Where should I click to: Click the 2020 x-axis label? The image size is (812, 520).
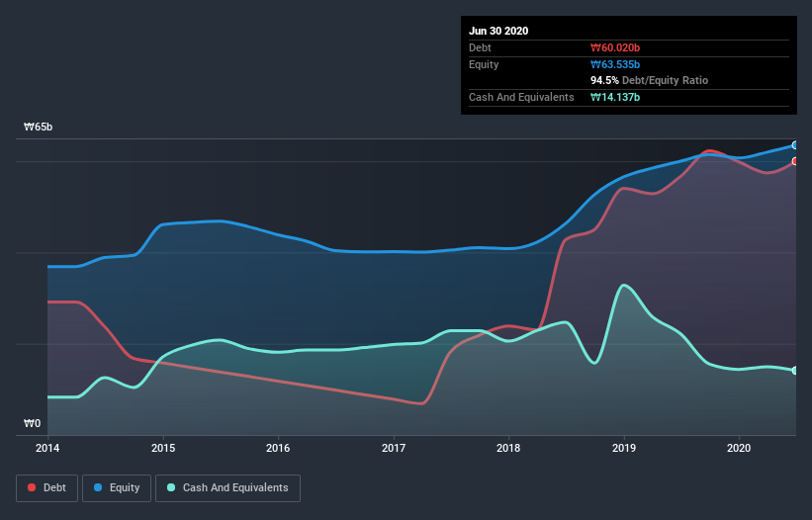click(x=739, y=448)
